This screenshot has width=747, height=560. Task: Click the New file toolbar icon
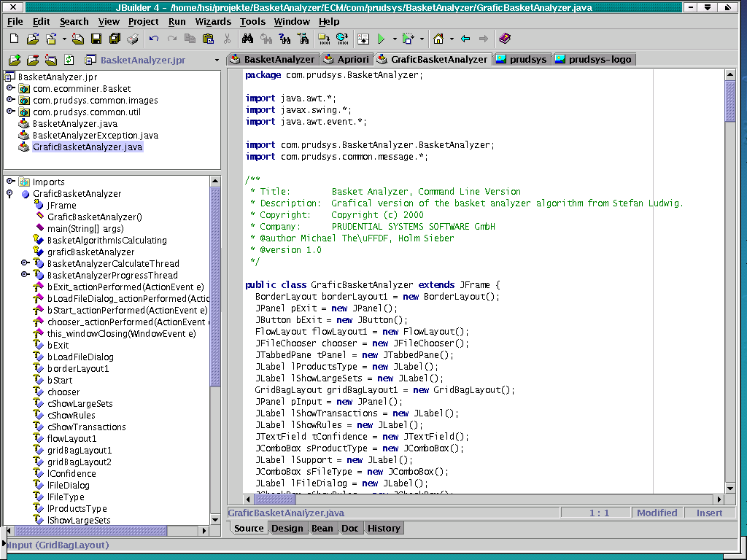coord(15,39)
